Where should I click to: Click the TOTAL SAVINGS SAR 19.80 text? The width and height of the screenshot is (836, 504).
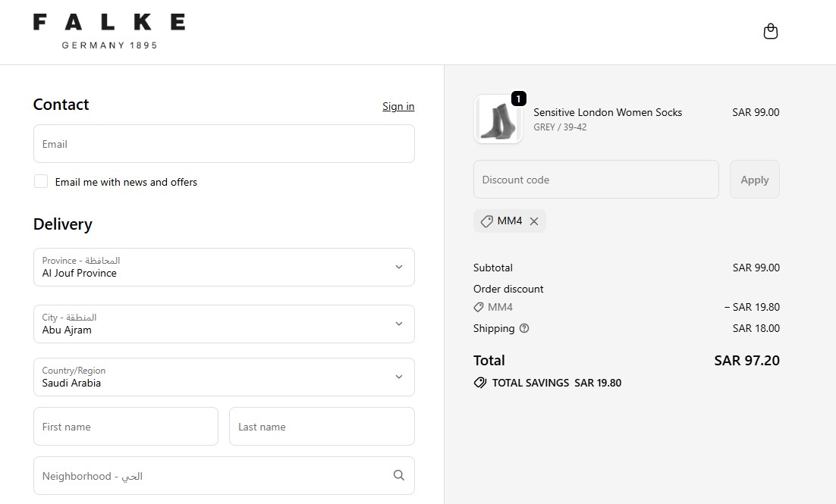click(x=557, y=383)
